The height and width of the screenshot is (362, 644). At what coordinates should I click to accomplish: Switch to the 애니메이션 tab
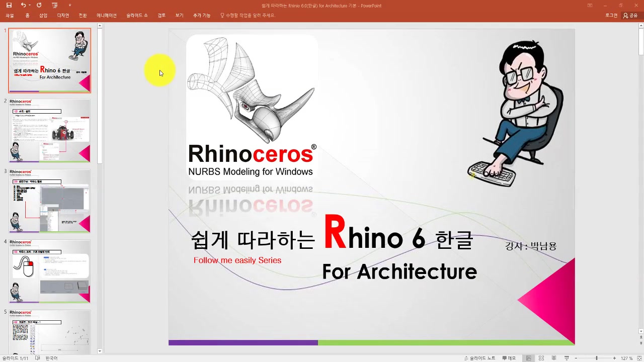coord(106,16)
